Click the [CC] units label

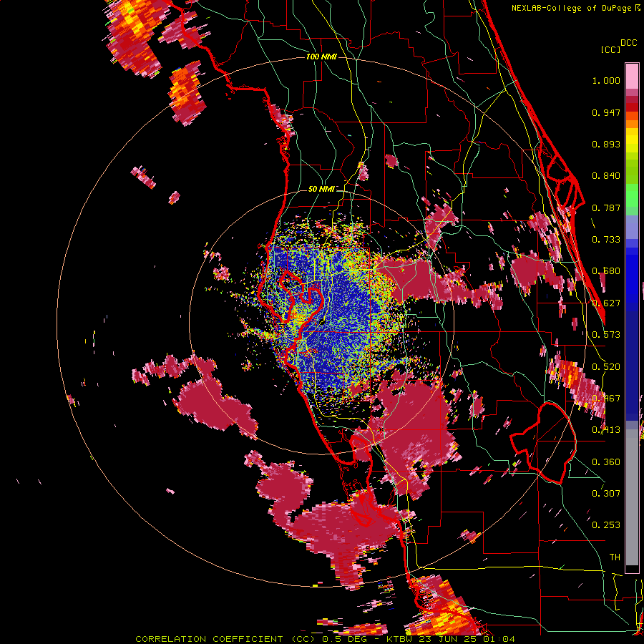(x=610, y=49)
